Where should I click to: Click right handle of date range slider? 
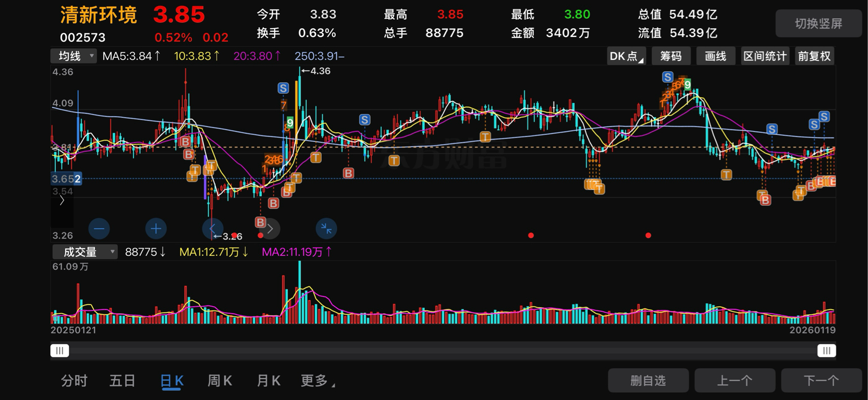click(x=826, y=351)
